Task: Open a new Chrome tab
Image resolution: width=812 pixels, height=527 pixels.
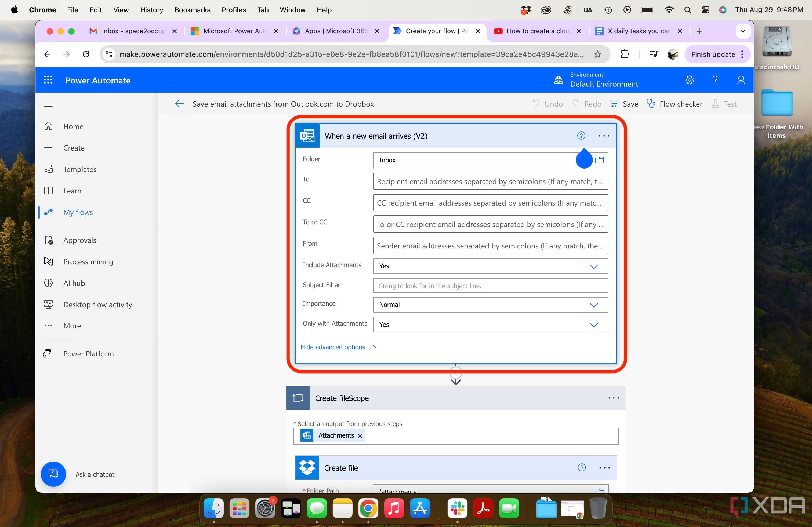Action: 699,31
